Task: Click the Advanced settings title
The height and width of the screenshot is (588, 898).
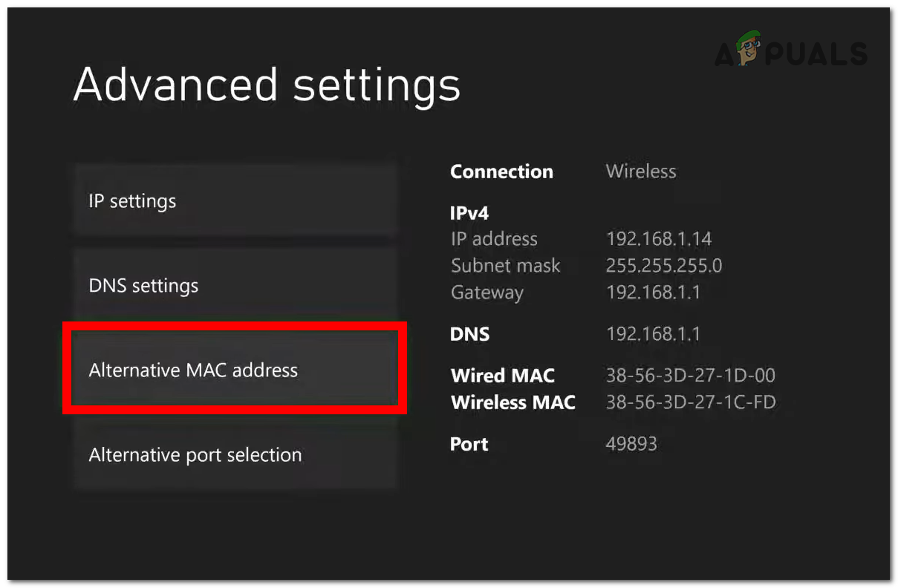Action: [x=267, y=85]
